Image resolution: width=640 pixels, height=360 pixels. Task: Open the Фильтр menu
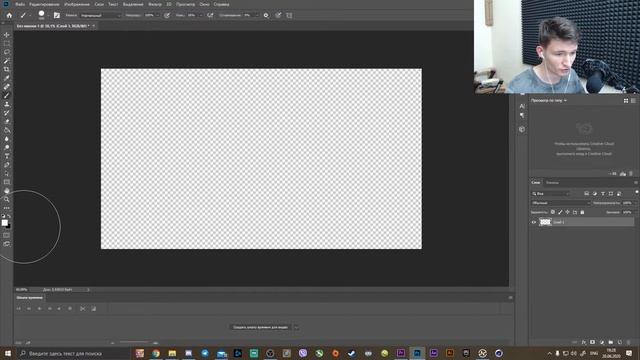coord(155,4)
